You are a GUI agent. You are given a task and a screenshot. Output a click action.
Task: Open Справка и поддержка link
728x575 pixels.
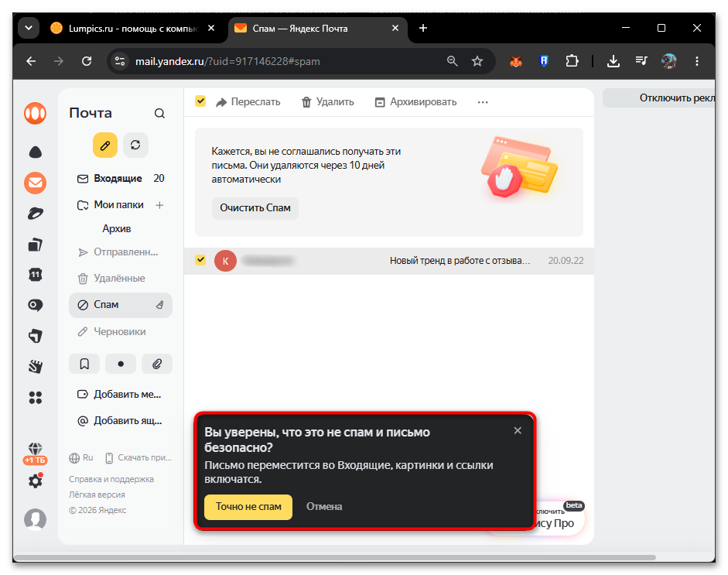[x=111, y=479]
